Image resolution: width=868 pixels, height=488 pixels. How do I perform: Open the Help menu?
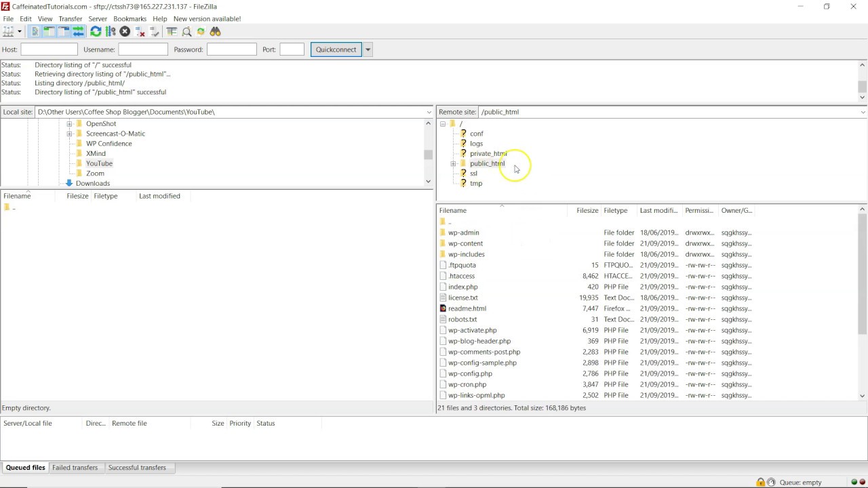[160, 19]
